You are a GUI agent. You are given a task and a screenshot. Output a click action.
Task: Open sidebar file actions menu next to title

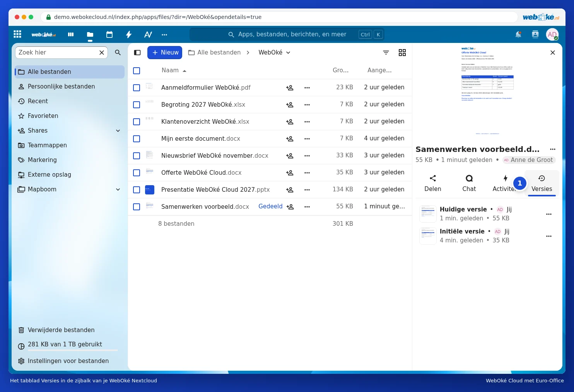tap(553, 149)
